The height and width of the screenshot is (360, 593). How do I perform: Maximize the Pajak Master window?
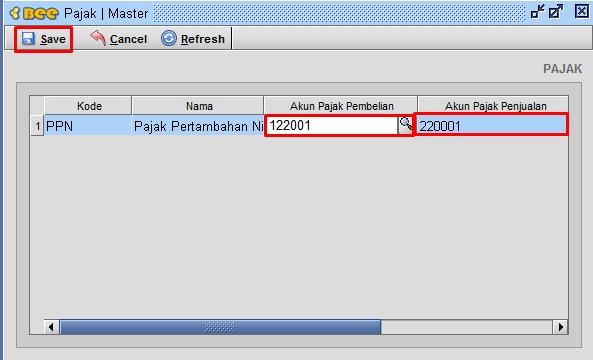(x=556, y=12)
